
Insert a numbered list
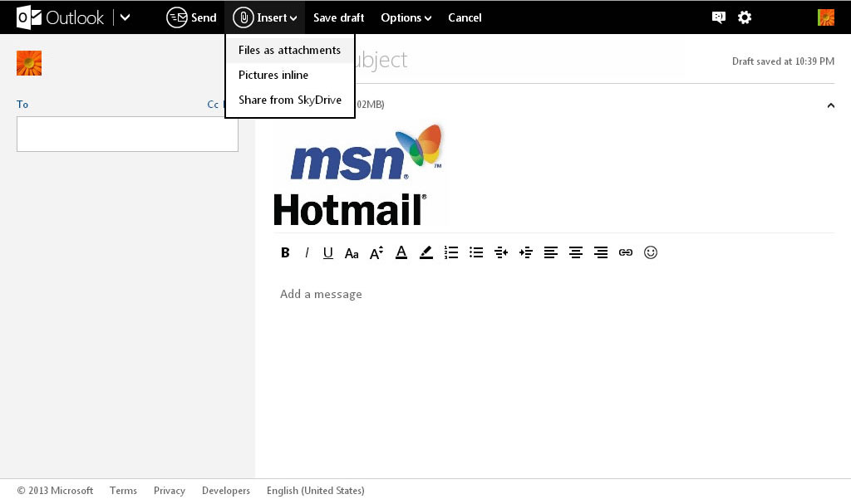451,252
